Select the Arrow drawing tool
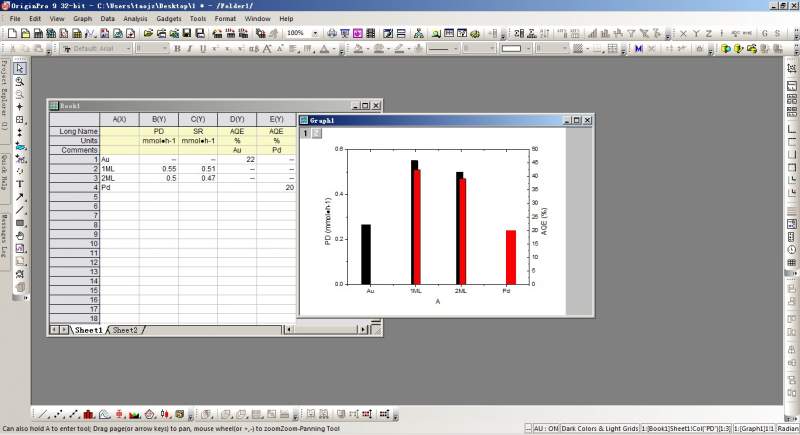 (x=20, y=197)
